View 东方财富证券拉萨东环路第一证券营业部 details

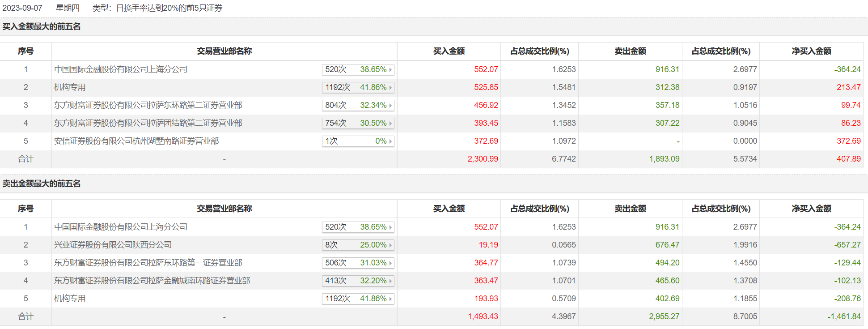(148, 263)
